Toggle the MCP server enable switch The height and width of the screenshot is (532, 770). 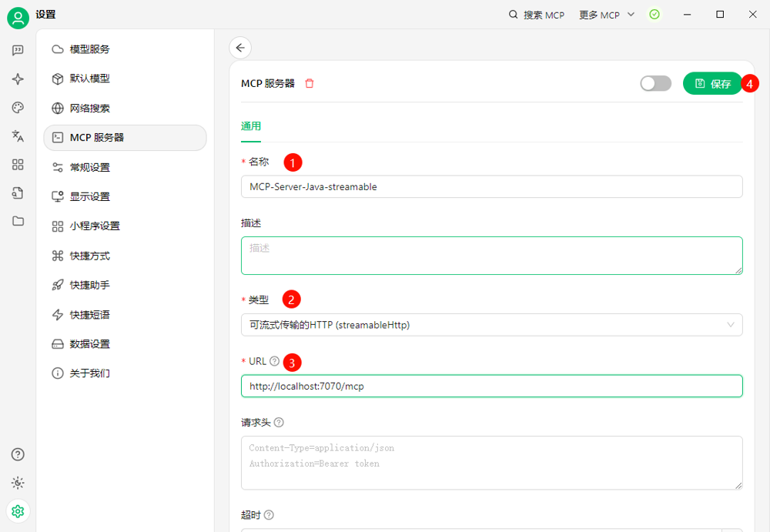655,83
